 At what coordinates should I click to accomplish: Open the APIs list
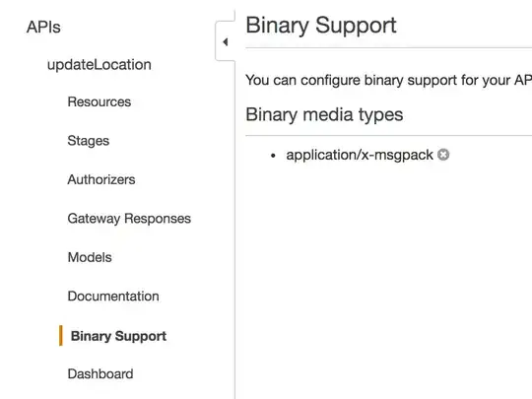pos(43,28)
